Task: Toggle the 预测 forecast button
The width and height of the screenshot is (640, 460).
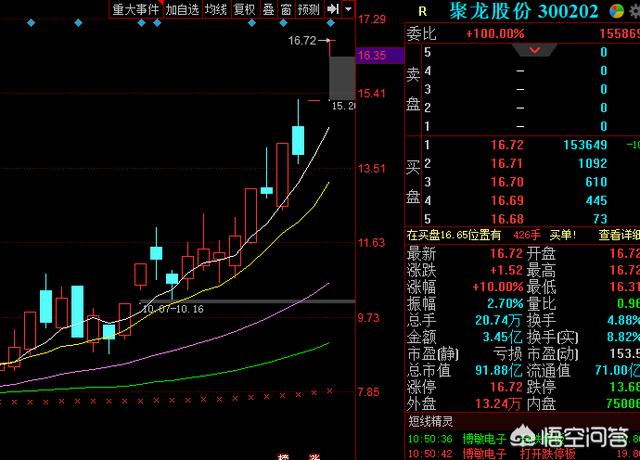Action: point(309,9)
